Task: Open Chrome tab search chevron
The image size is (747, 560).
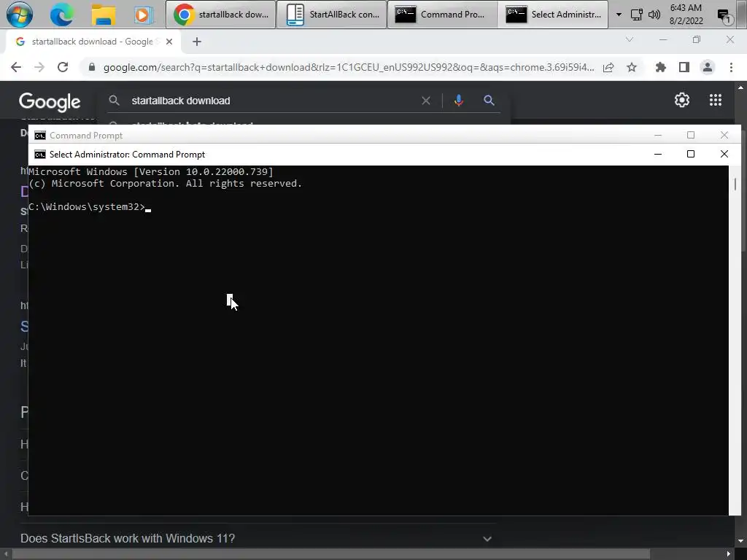Action: (630, 39)
